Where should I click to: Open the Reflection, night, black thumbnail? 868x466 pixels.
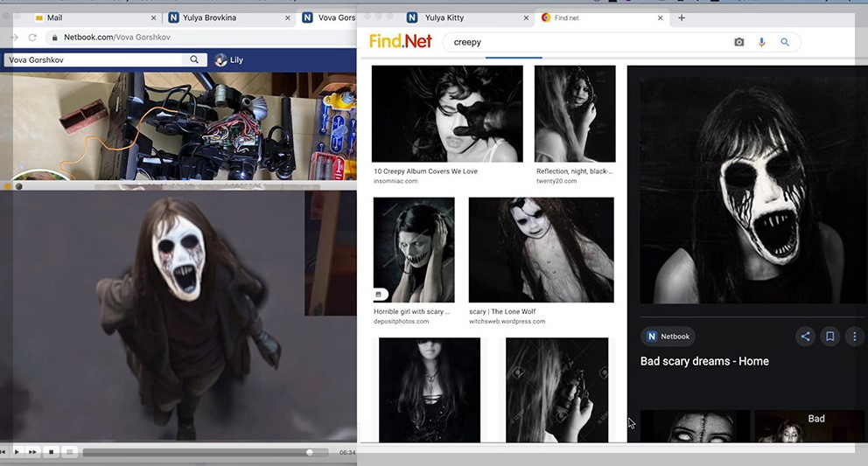pyautogui.click(x=575, y=114)
